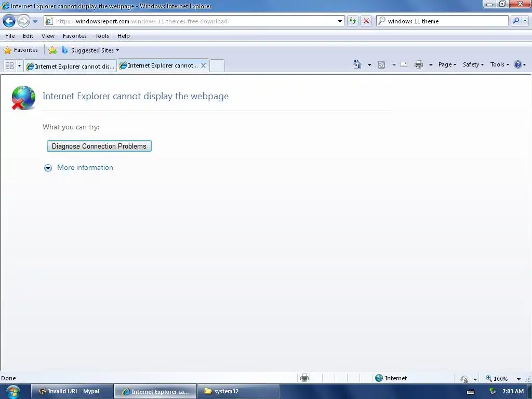Open the zoom level dropdown arrow

[x=518, y=379]
